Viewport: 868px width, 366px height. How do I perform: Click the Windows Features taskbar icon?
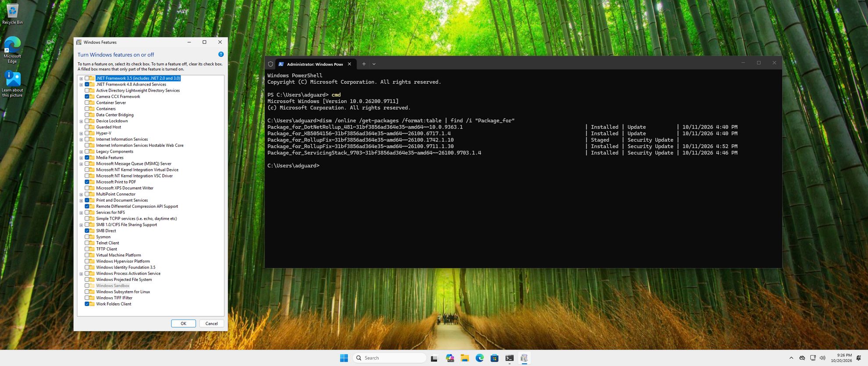click(x=524, y=358)
